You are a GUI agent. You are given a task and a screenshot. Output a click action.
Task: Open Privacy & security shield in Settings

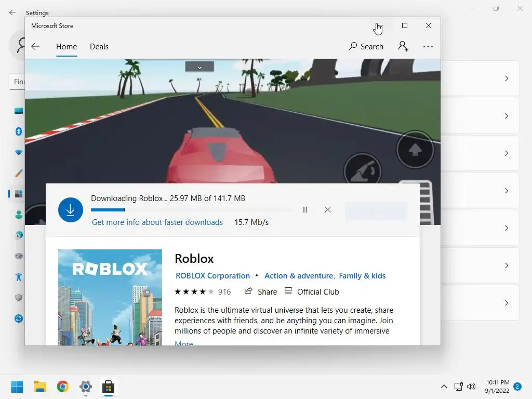pyautogui.click(x=19, y=298)
